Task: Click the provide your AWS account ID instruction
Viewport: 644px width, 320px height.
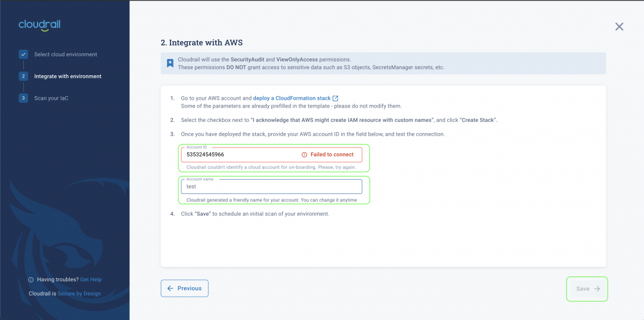Action: (x=313, y=134)
